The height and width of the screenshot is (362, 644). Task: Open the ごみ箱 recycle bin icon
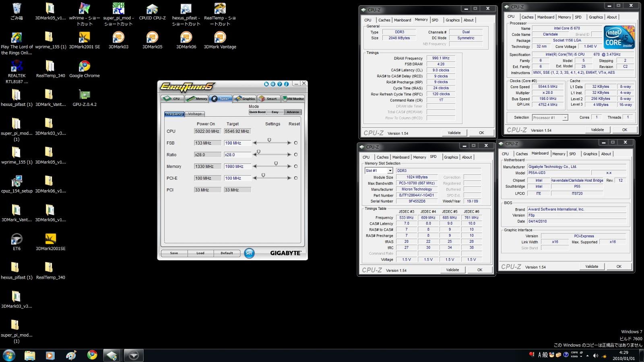[17, 11]
